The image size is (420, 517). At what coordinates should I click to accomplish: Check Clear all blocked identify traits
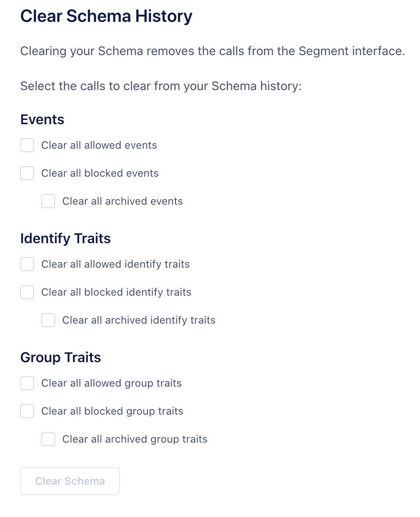tap(27, 292)
